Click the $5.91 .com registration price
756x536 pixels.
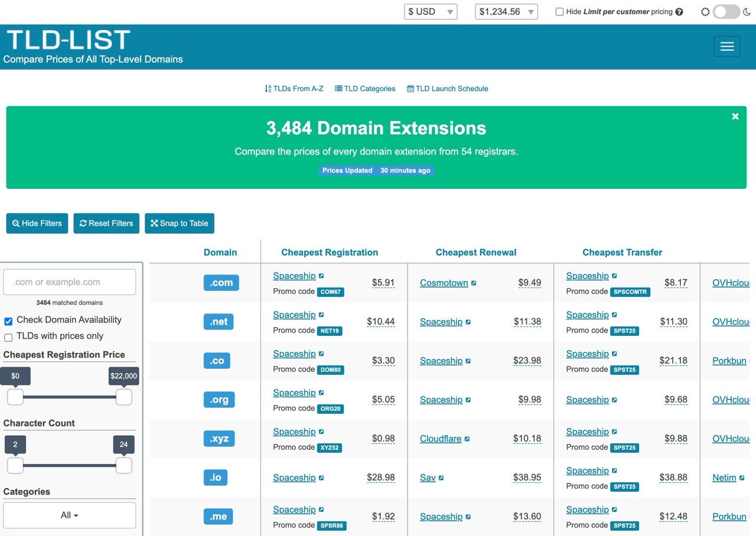(x=383, y=283)
